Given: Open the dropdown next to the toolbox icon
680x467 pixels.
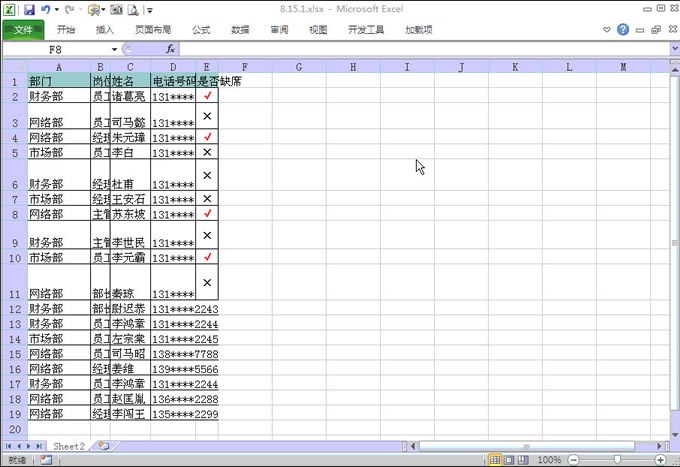Looking at the screenshot, I should coord(104,10).
